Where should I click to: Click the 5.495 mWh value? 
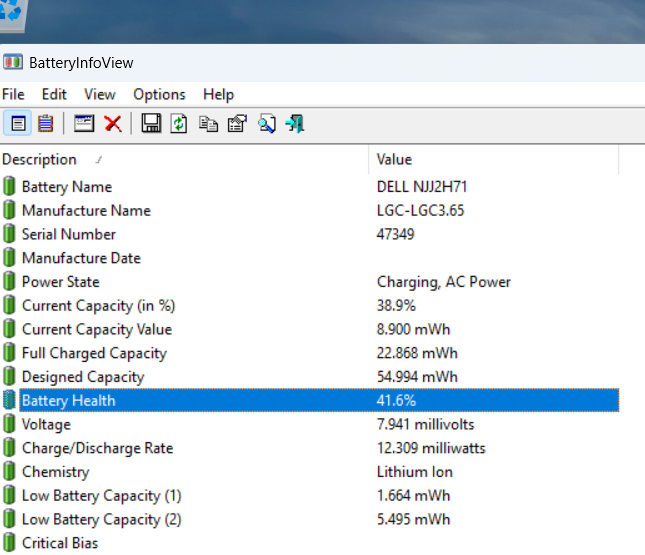(413, 519)
